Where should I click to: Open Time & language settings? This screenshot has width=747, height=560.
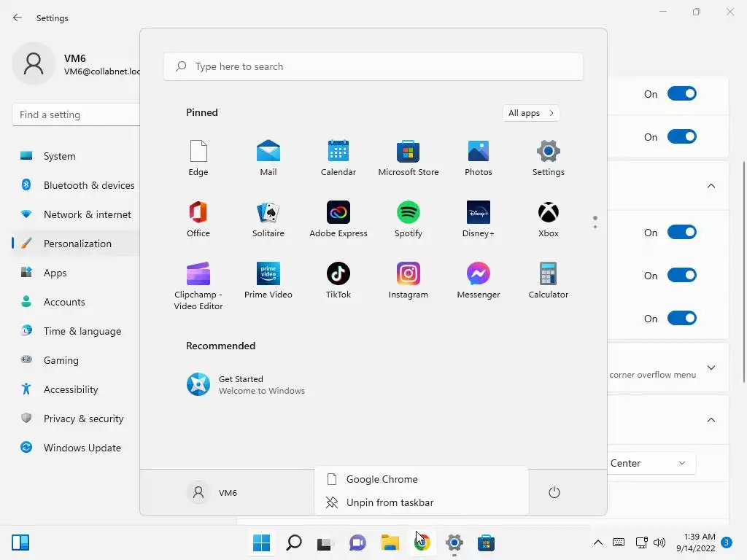[x=76, y=331]
